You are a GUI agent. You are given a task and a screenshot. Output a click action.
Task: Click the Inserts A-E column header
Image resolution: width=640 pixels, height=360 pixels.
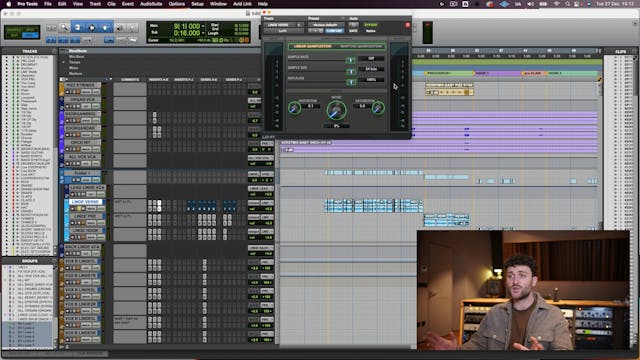(159, 80)
